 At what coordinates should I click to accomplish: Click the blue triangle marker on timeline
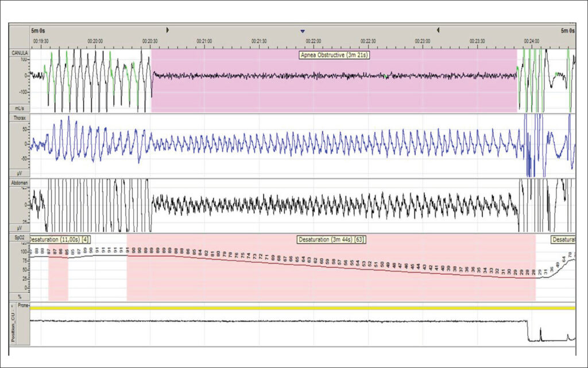(x=303, y=31)
